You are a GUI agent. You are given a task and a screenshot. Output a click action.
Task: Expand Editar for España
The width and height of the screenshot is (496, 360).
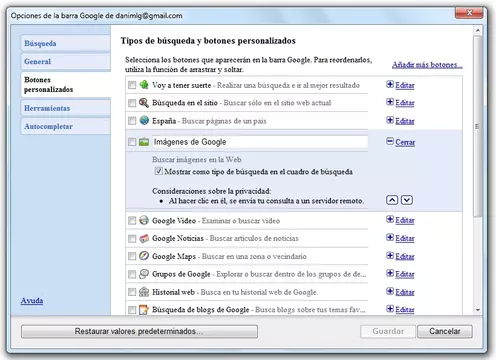coord(400,121)
